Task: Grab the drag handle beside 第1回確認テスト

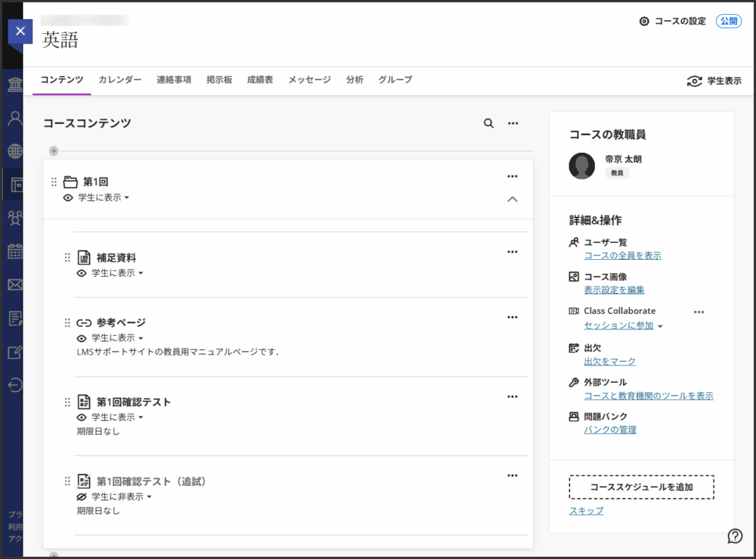Action: point(67,402)
